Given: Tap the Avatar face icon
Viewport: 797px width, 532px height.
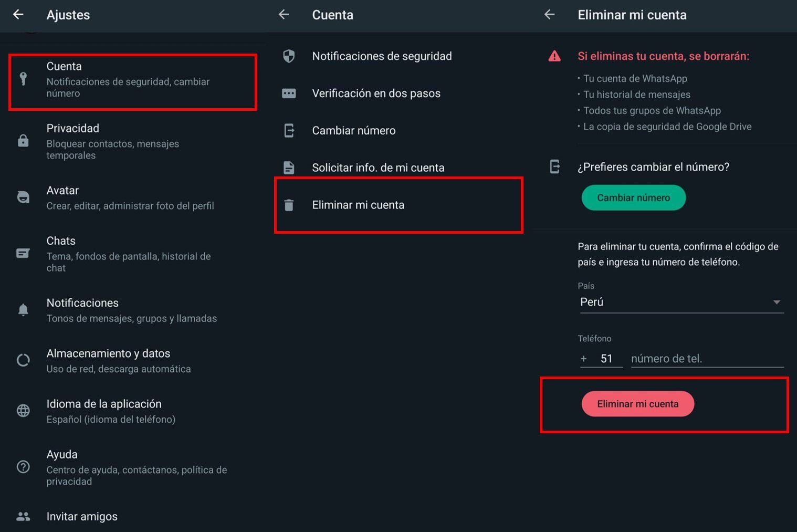Looking at the screenshot, I should click(x=23, y=197).
